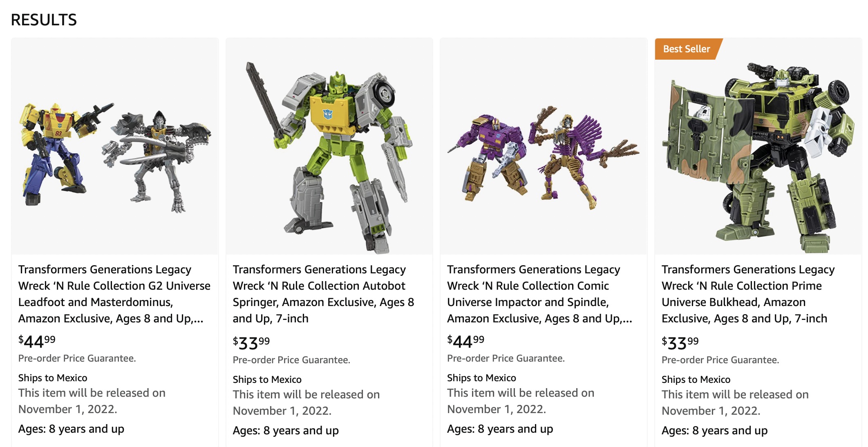Screen dimensions: 868x447
Task: Click the $44.99 price for Leadfoot set
Action: [x=37, y=341]
